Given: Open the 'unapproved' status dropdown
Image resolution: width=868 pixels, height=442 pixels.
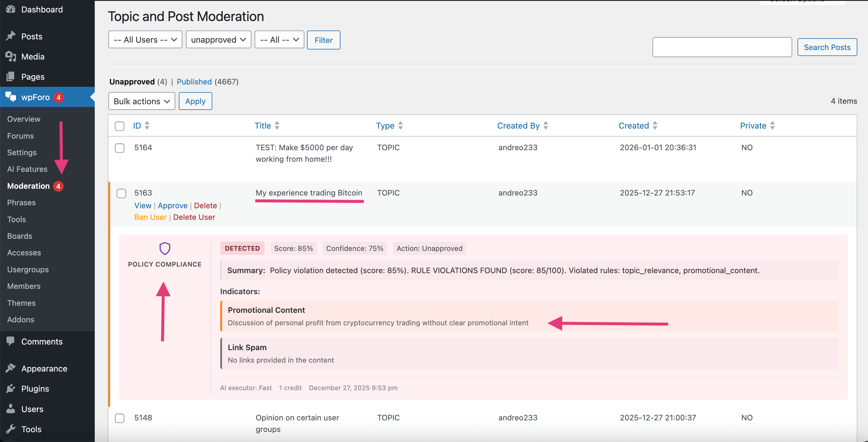Looking at the screenshot, I should point(218,39).
